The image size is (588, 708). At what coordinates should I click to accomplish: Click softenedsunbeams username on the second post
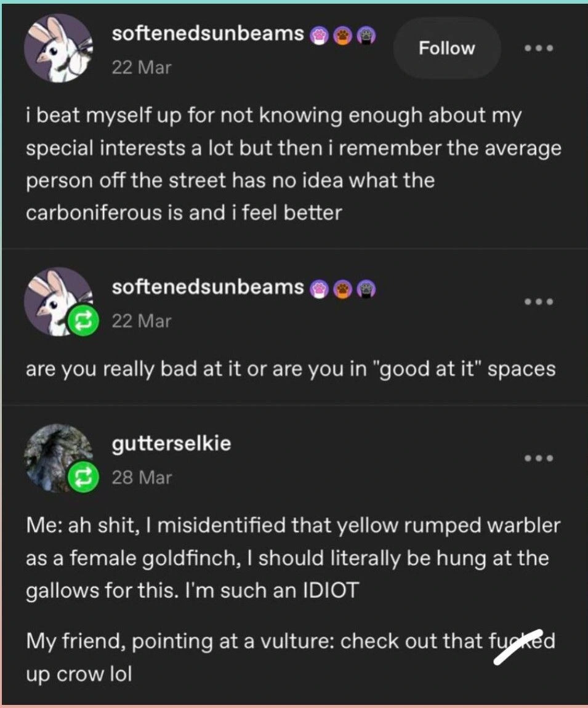click(x=207, y=287)
